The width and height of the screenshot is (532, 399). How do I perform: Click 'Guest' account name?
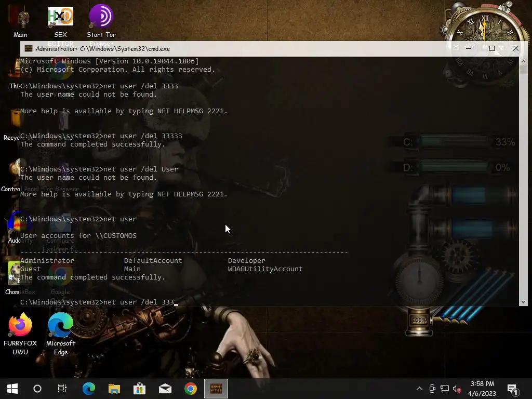coord(31,269)
